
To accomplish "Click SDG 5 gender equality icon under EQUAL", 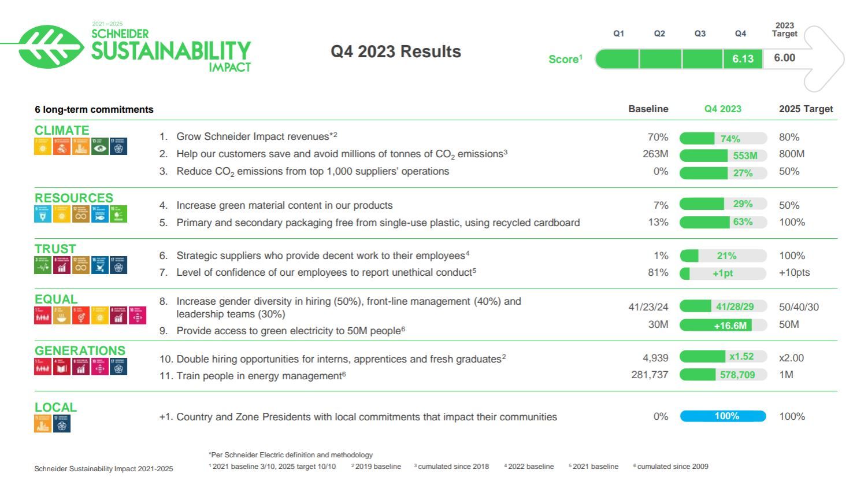I will pos(81,316).
